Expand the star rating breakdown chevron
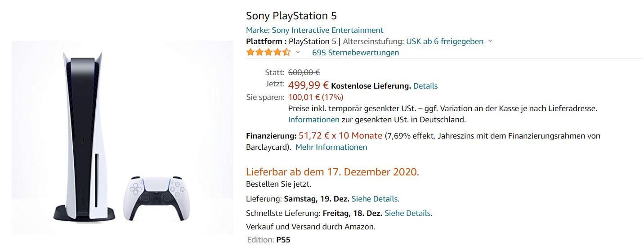 coord(298,53)
